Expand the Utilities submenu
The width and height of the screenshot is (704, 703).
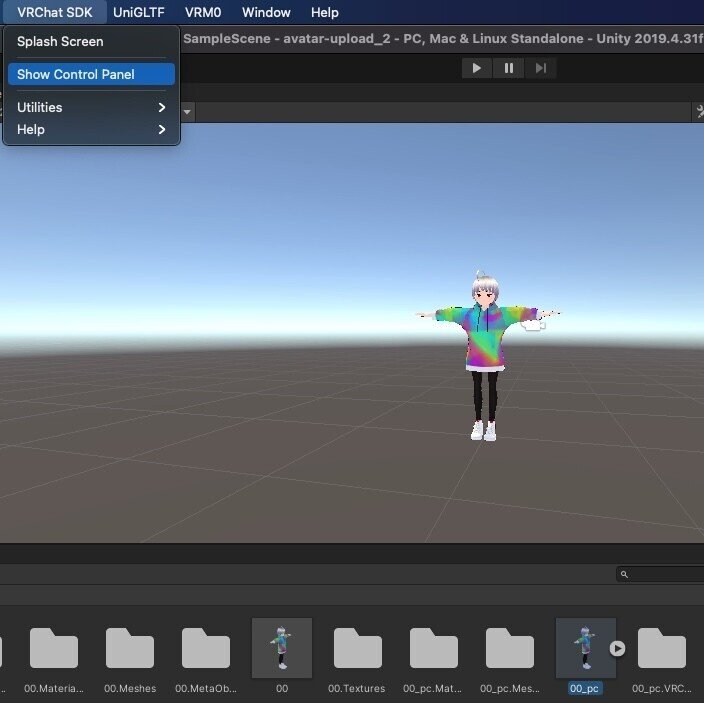(91, 107)
